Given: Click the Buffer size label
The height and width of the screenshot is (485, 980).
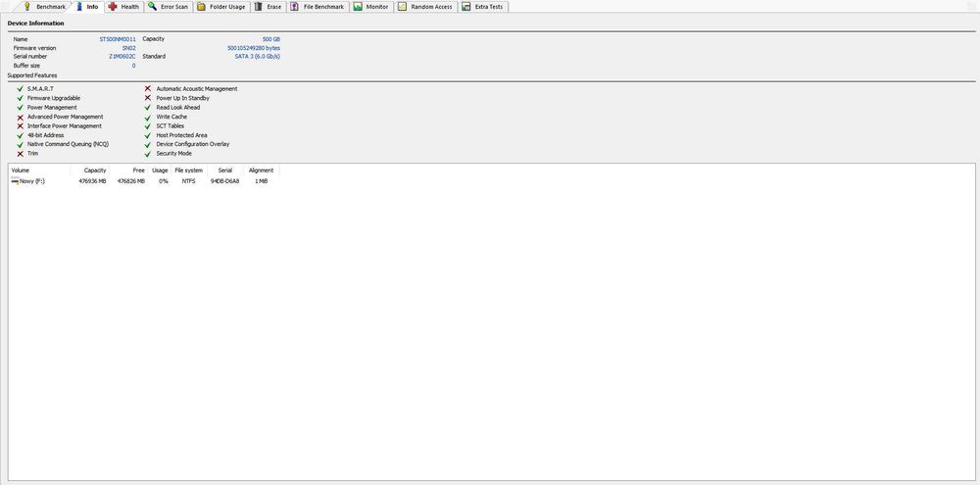Looking at the screenshot, I should coord(26,66).
